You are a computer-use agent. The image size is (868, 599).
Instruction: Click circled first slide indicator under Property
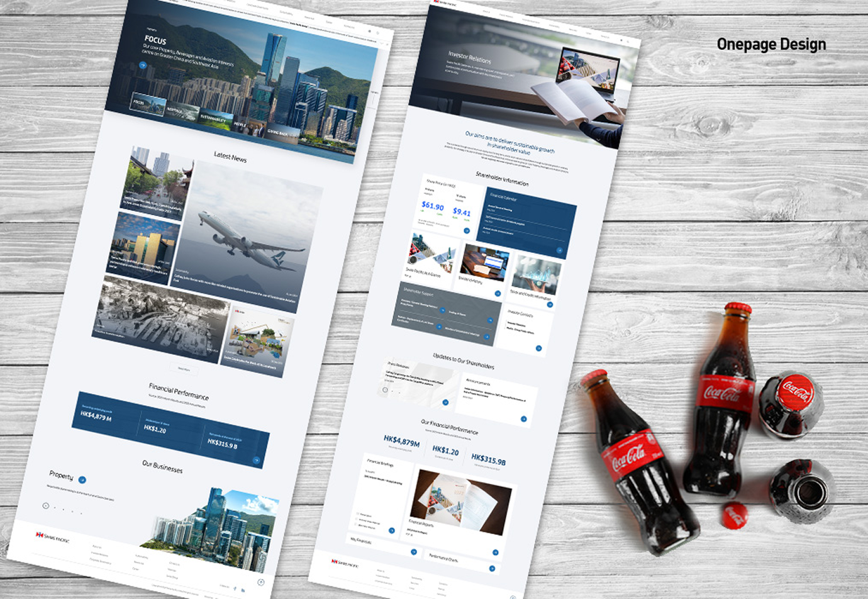pos(46,505)
